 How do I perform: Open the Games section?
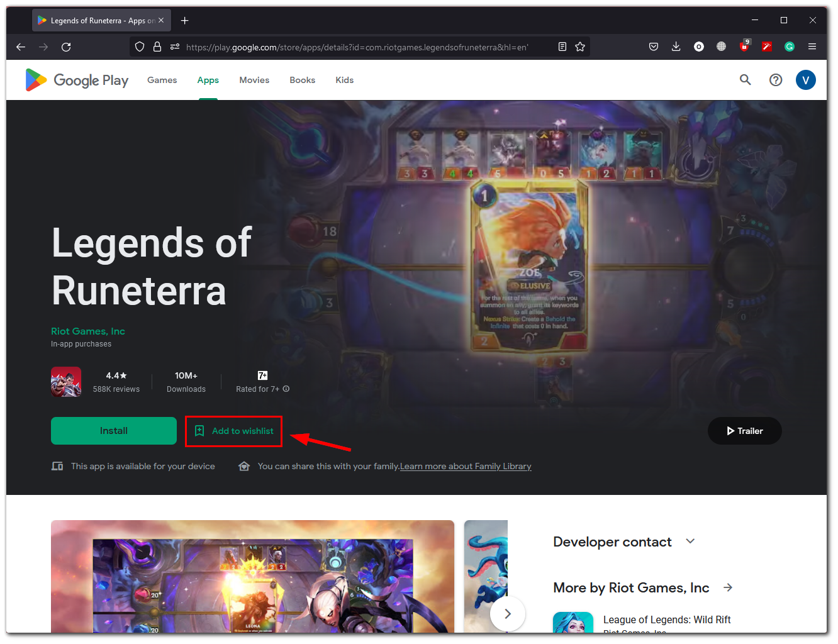162,80
